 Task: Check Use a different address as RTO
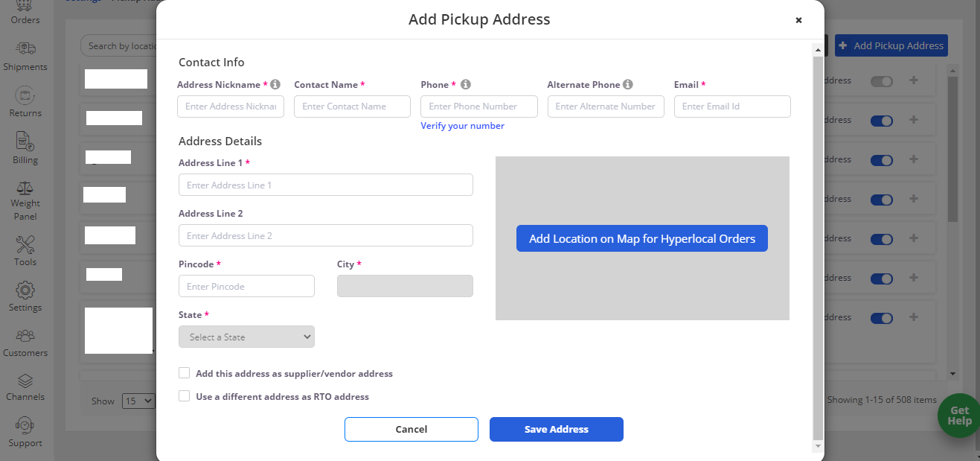184,396
